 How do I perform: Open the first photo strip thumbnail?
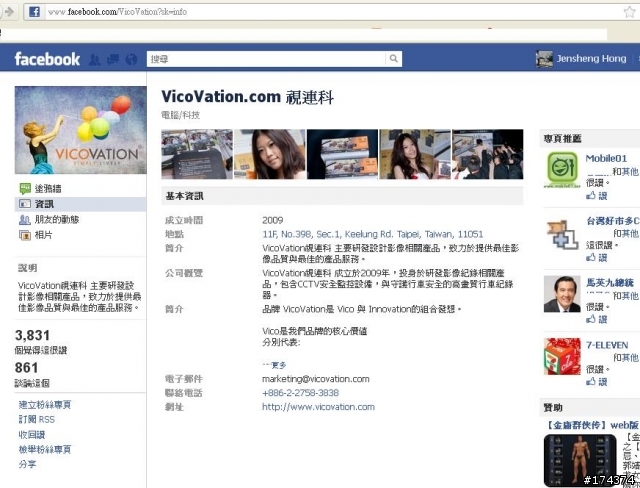point(197,154)
